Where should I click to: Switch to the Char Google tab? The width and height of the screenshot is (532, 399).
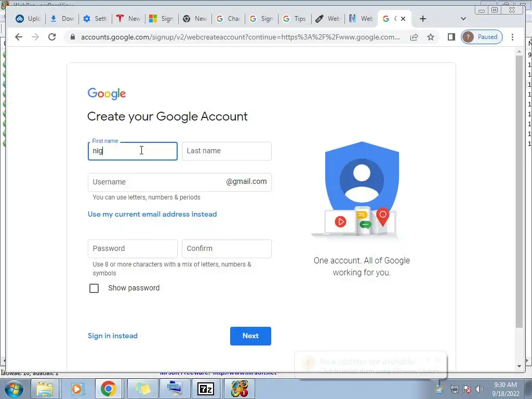tap(228, 19)
